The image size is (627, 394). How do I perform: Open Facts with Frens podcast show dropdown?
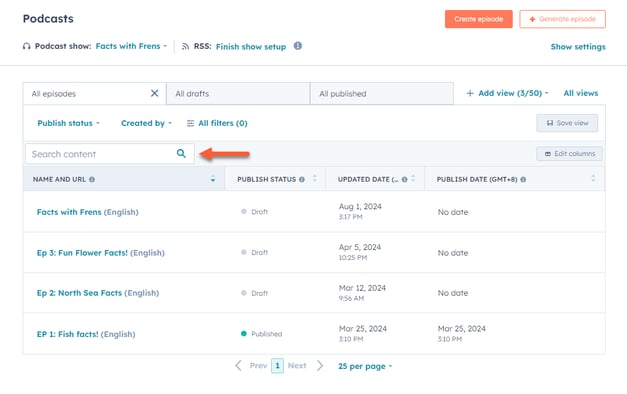(131, 46)
